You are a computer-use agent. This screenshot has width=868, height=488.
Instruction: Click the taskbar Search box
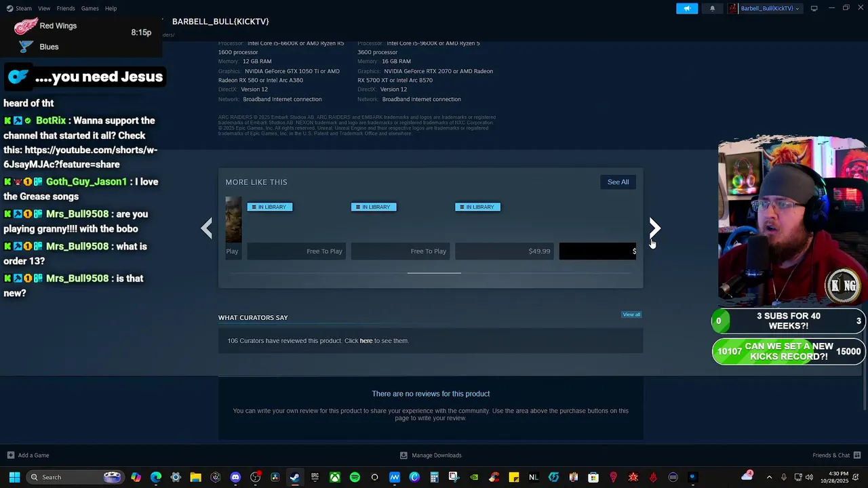point(75,477)
